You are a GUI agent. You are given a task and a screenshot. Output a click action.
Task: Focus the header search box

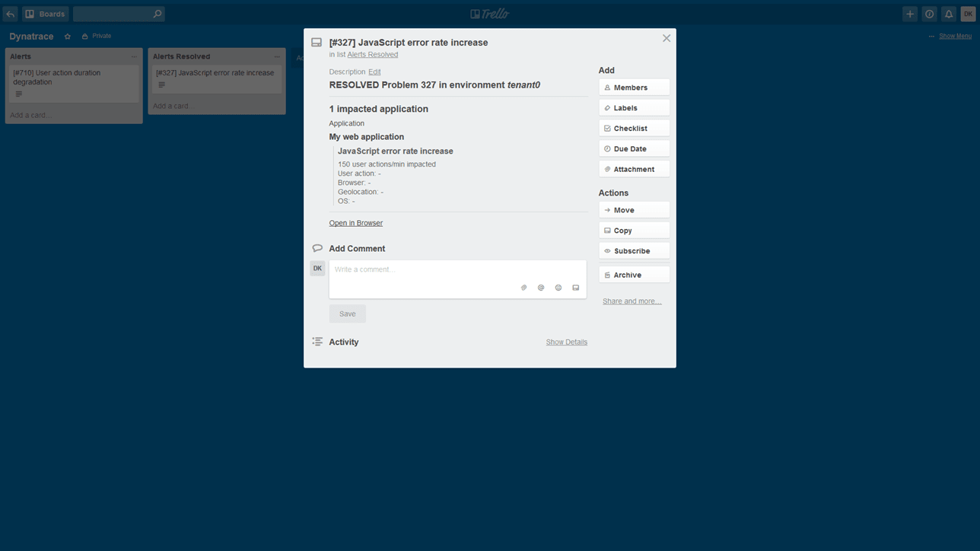point(118,14)
